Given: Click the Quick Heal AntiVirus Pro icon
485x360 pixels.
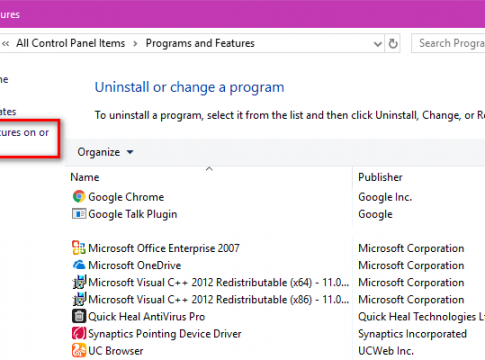Looking at the screenshot, I should coord(79,316).
